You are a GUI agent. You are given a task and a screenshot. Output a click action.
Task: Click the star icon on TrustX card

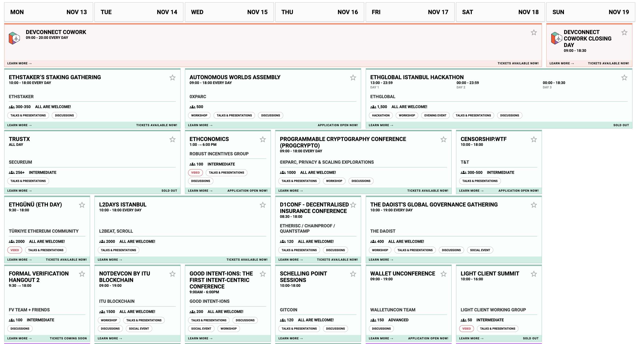(x=172, y=140)
